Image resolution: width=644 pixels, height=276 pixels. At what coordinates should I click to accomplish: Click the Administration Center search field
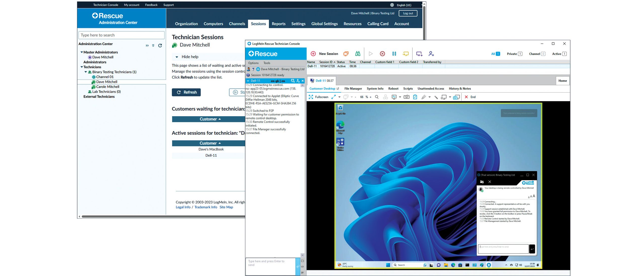point(122,35)
